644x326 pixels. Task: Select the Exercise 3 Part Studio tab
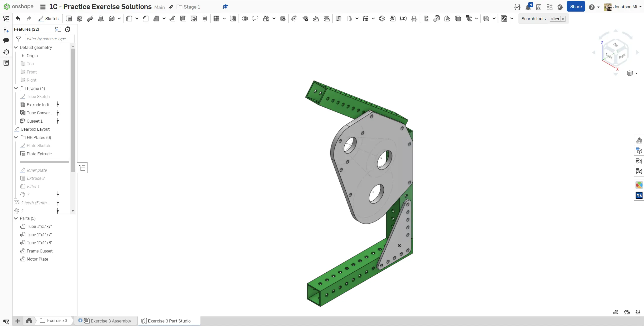pyautogui.click(x=169, y=321)
